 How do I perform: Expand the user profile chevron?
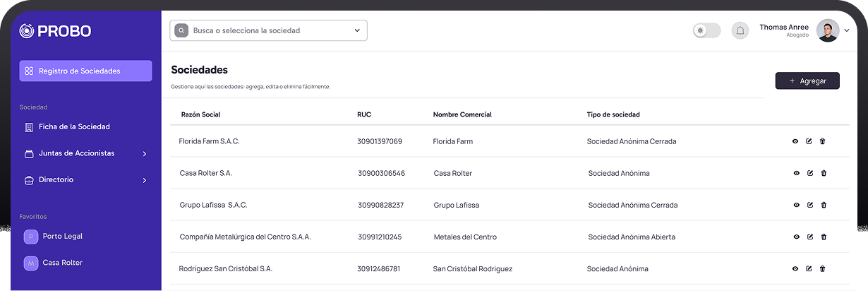click(847, 30)
